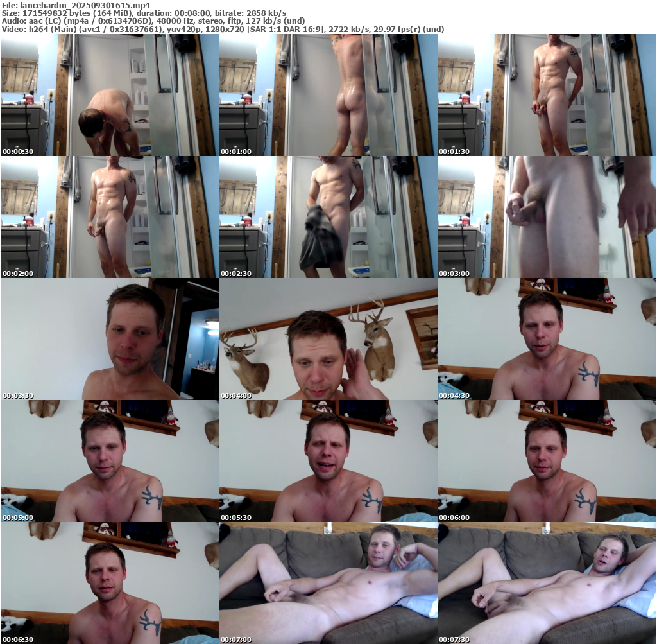Click the frame timestamped 00:04:00
This screenshot has height=644, width=657.
point(328,339)
